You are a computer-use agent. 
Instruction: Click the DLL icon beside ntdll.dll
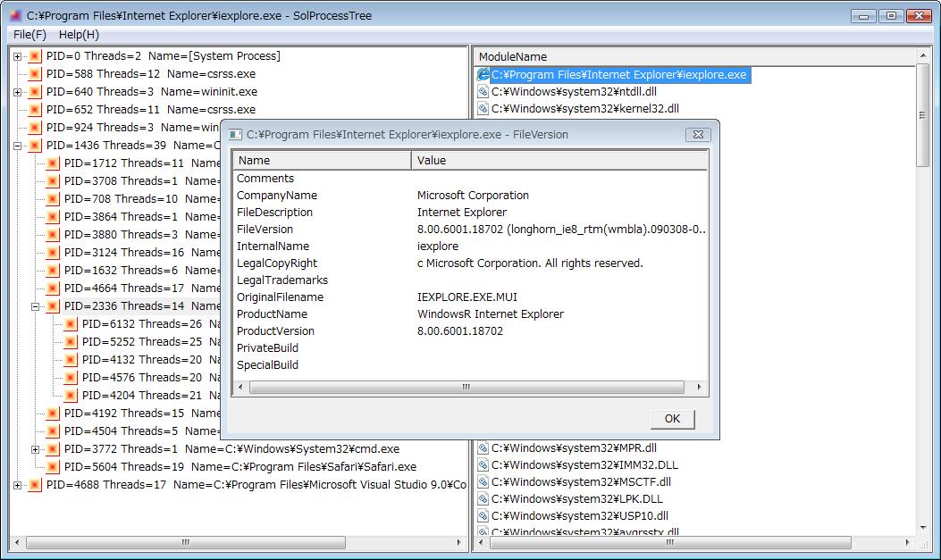pos(483,92)
